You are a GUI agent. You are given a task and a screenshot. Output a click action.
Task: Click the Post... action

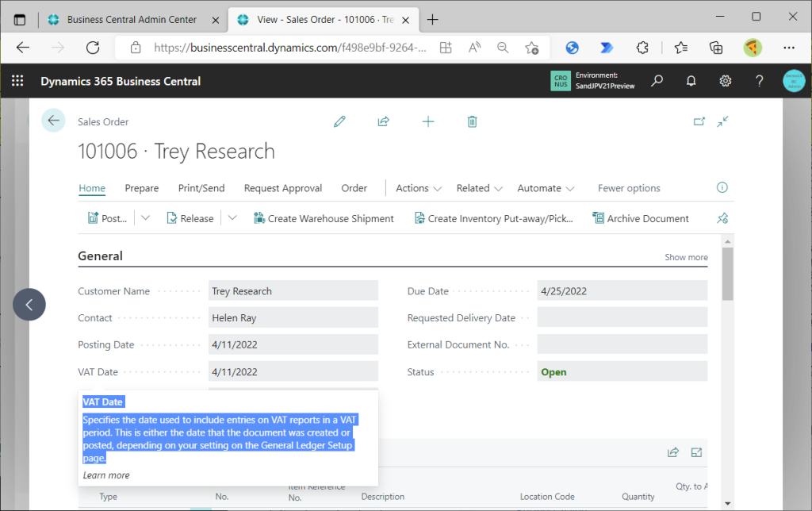108,218
